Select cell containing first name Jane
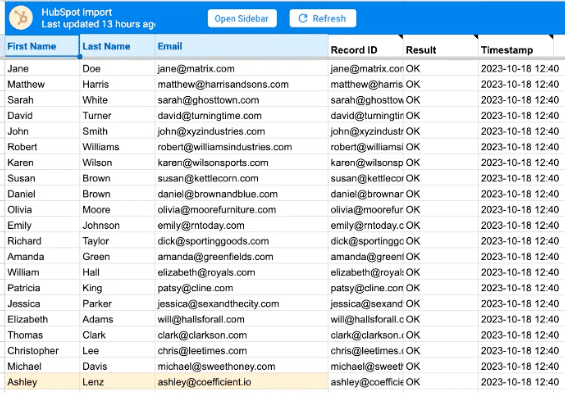The width and height of the screenshot is (565, 393). (42, 68)
